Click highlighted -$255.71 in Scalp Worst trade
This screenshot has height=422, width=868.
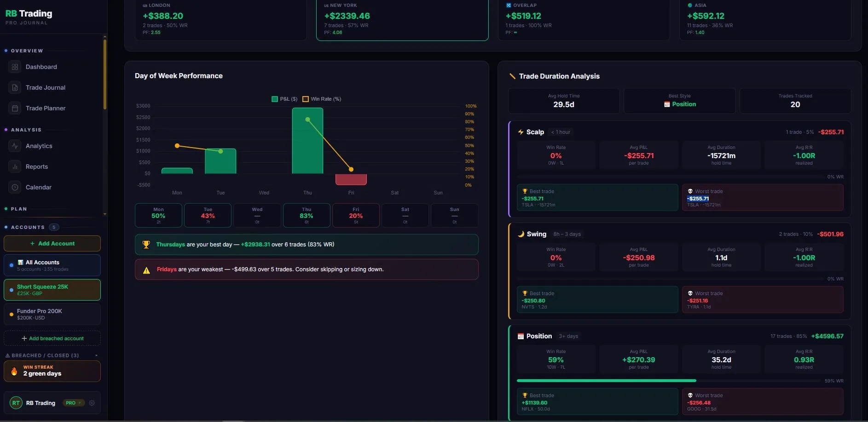pos(698,199)
